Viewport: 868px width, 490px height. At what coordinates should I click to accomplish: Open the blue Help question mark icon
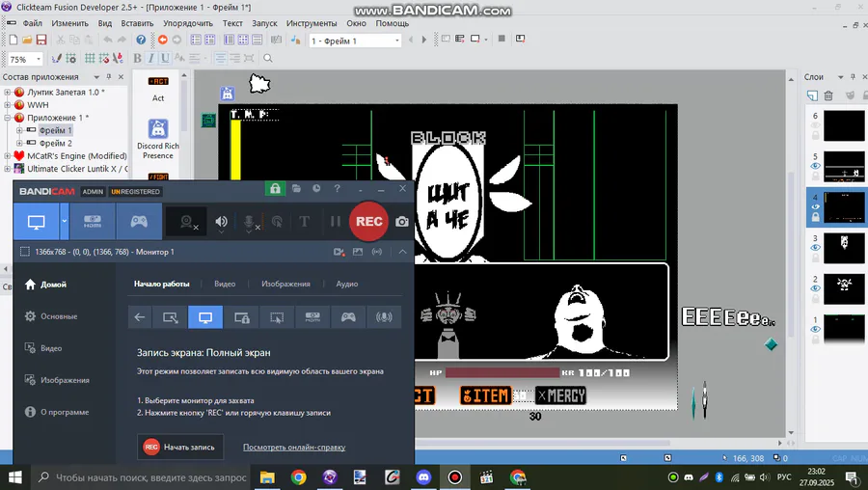pyautogui.click(x=141, y=40)
